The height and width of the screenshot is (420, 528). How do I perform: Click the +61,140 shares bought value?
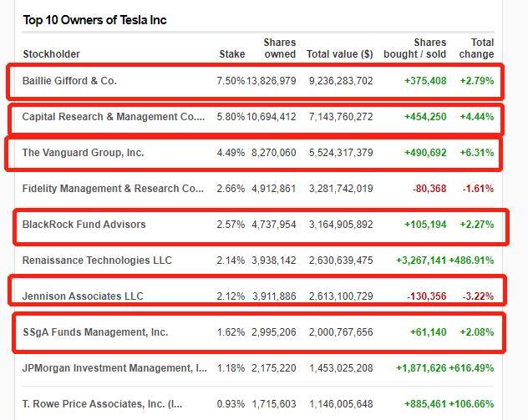(x=428, y=332)
